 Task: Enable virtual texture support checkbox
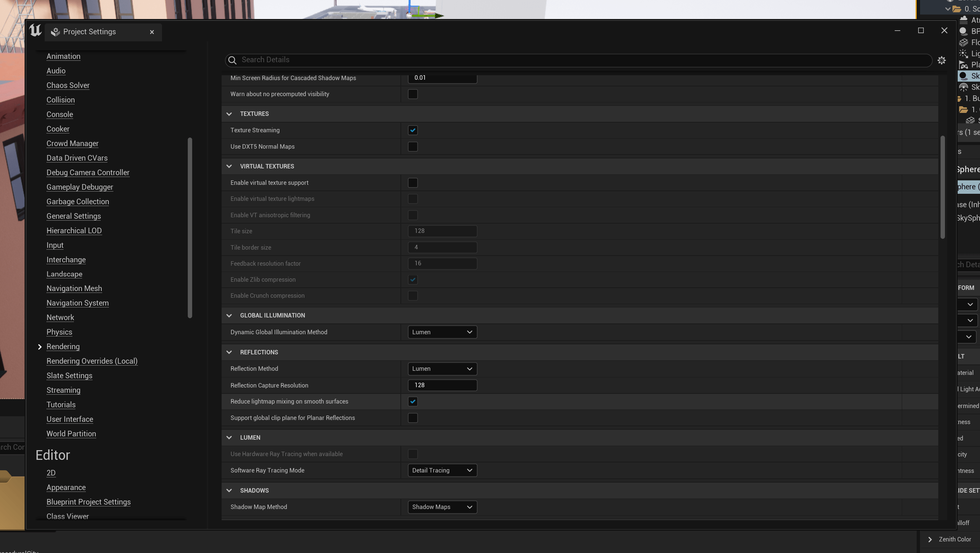[413, 183]
